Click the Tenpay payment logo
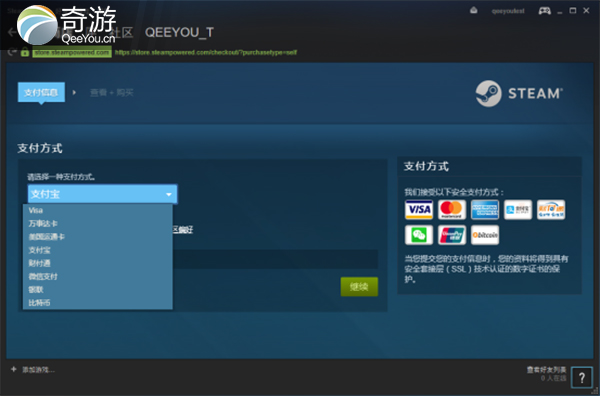This screenshot has width=600, height=396. coord(551,209)
